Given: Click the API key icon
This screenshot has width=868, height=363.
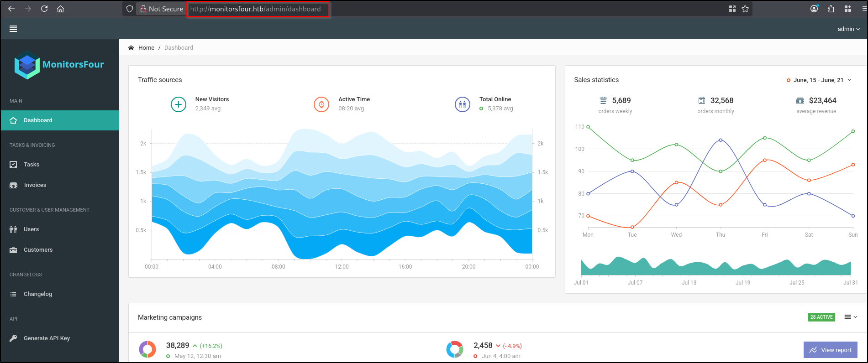Looking at the screenshot, I should point(13,338).
